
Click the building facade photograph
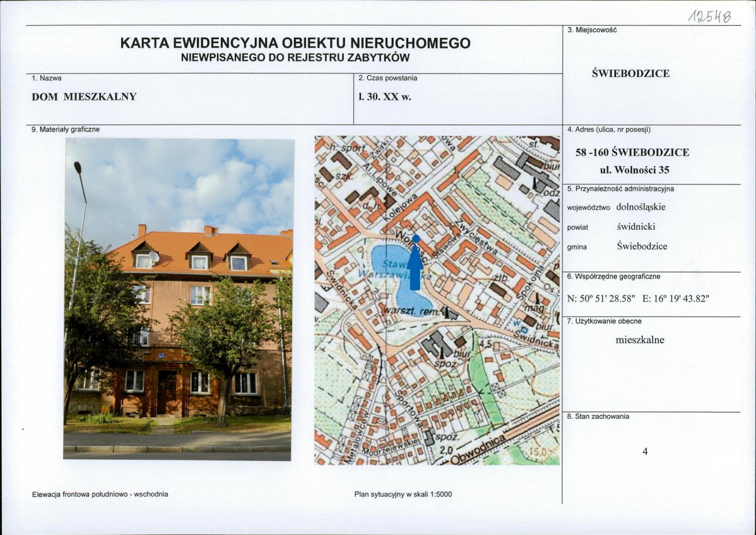179,299
